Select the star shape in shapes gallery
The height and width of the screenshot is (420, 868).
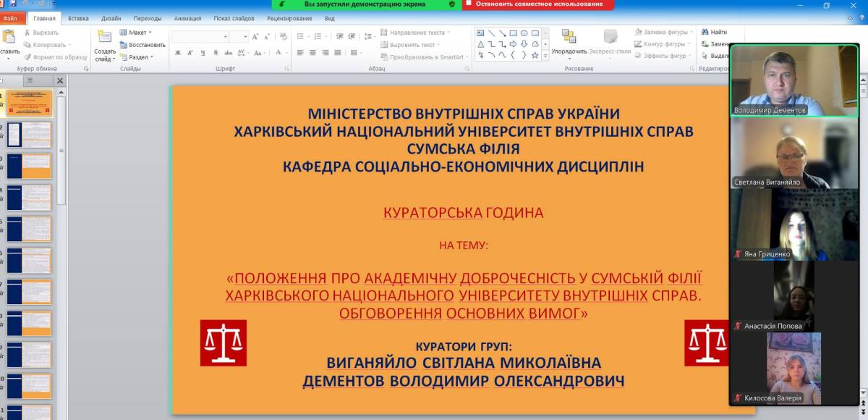pos(535,55)
